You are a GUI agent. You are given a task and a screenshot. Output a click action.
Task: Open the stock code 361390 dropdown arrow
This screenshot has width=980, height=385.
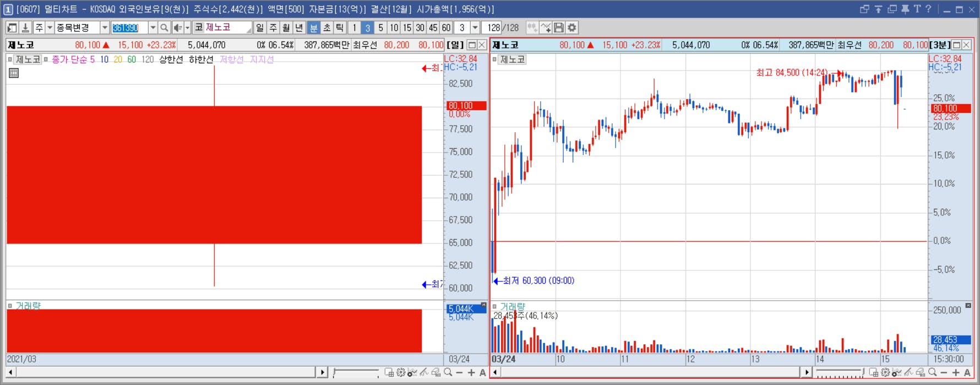click(153, 28)
